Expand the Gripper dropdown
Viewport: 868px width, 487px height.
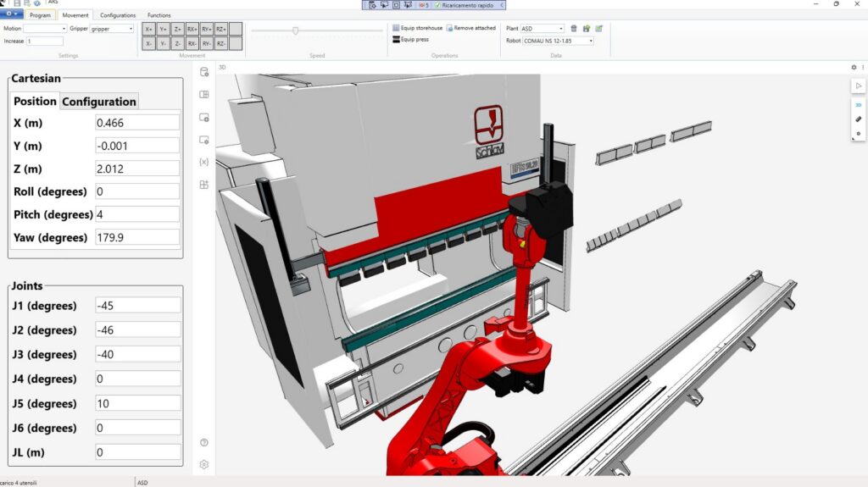click(112, 29)
